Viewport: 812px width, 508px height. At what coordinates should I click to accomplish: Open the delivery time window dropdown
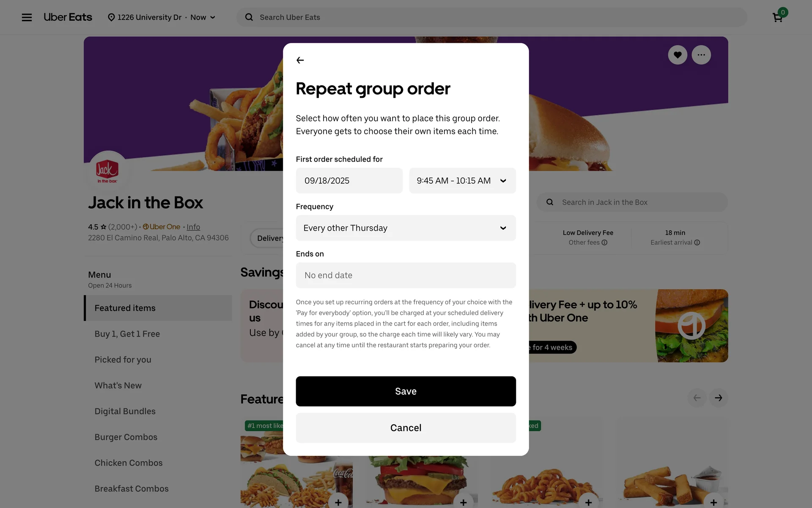462,181
